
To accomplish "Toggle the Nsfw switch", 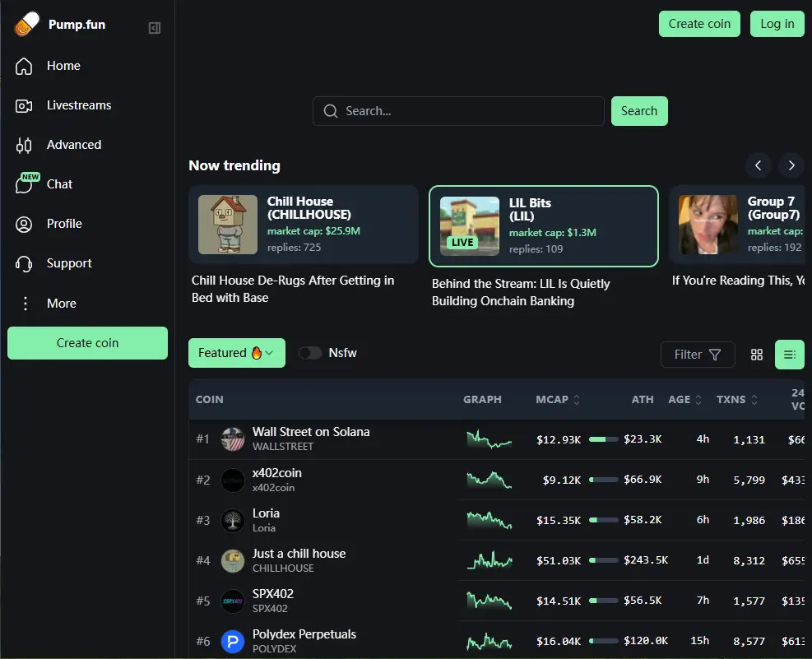I will 310,353.
